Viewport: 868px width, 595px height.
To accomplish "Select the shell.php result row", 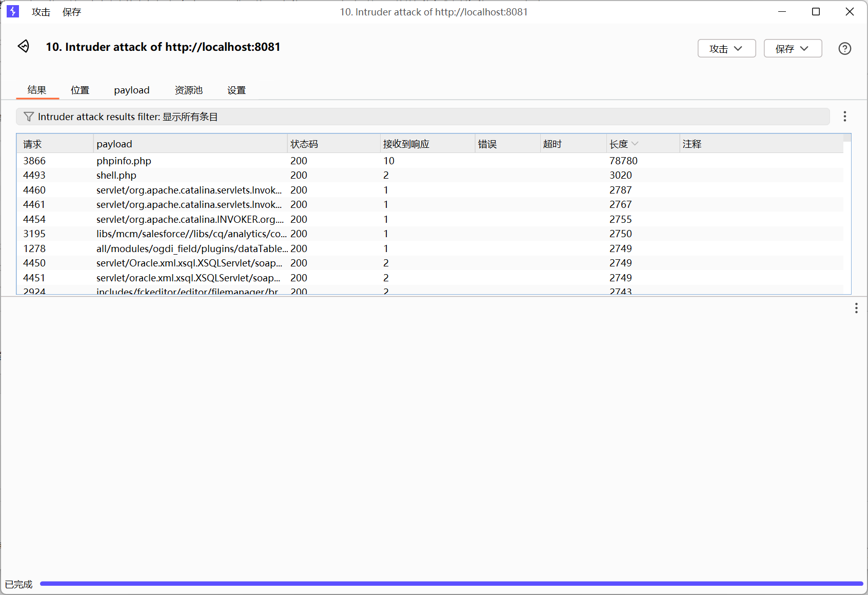I will point(116,176).
